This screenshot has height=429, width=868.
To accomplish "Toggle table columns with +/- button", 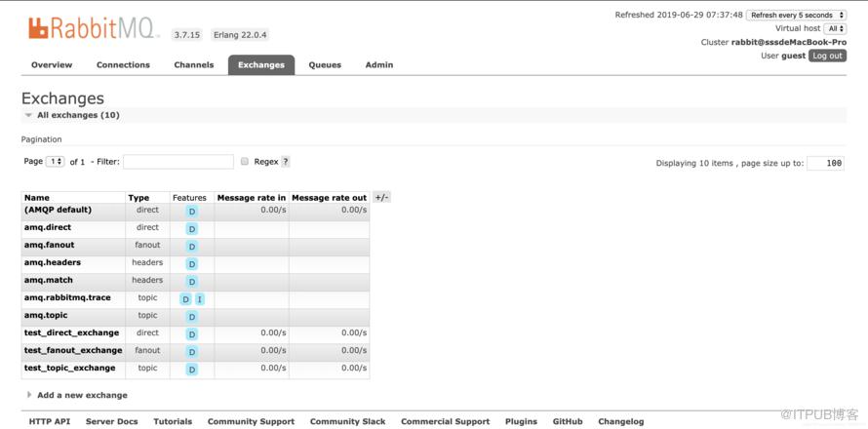I will (381, 197).
